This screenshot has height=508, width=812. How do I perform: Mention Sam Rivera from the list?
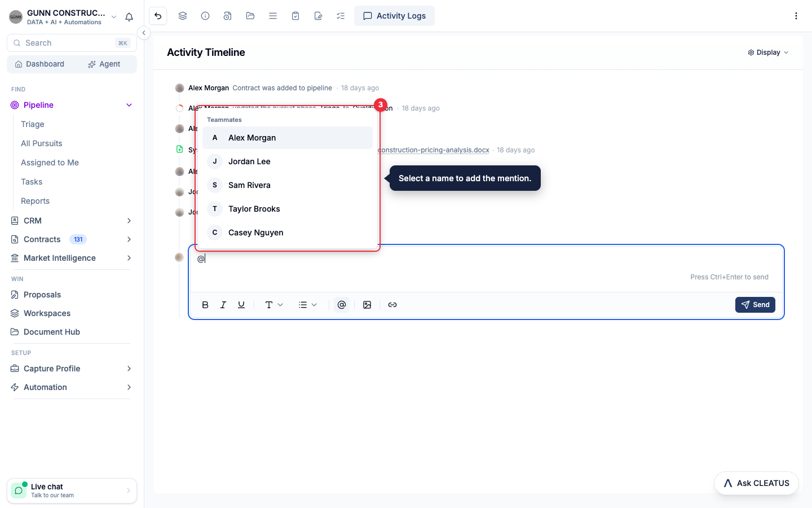click(288, 185)
